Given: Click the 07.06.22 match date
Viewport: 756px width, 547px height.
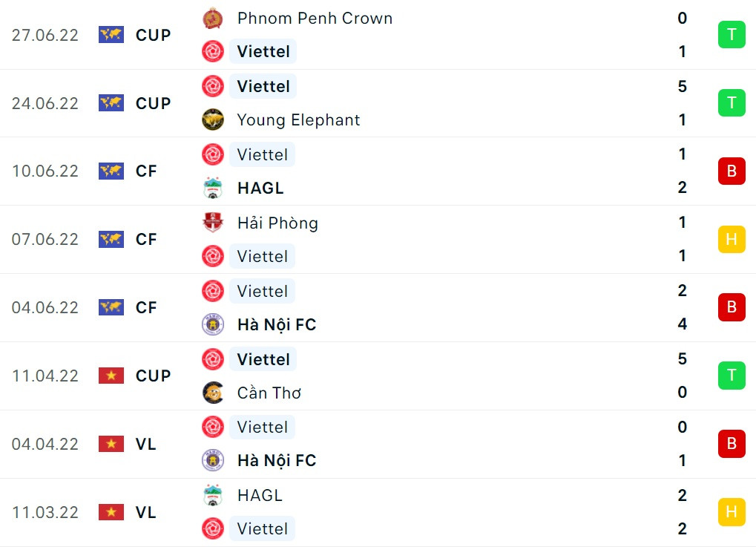Looking at the screenshot, I should pos(45,239).
